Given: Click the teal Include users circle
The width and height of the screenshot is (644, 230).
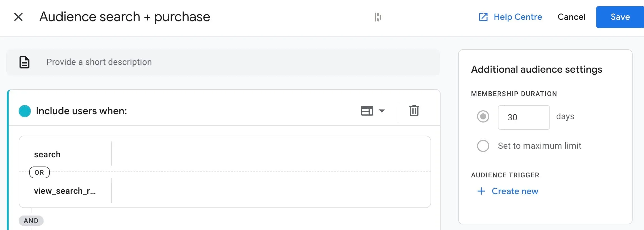Looking at the screenshot, I should coord(25,111).
